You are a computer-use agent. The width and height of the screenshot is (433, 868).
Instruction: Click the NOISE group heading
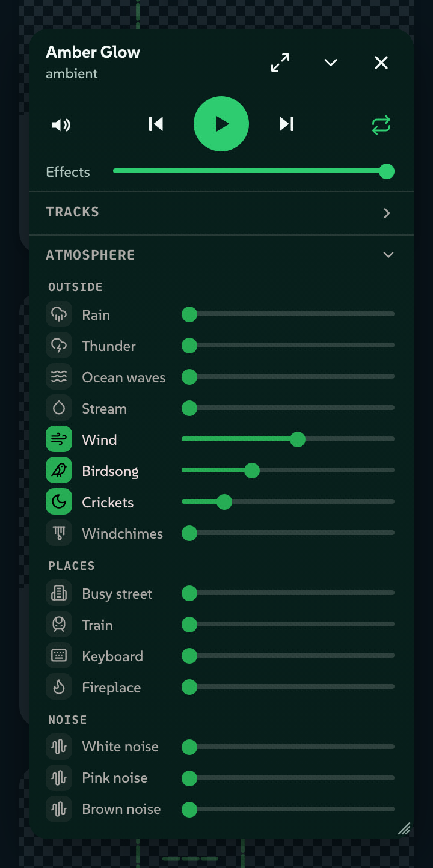coord(67,720)
